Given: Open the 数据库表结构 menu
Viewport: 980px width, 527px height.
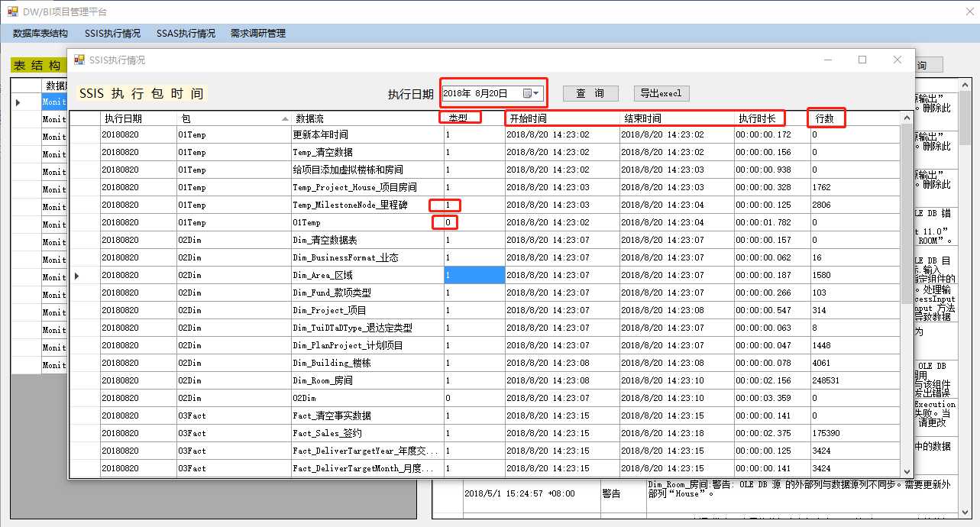Looking at the screenshot, I should 40,34.
